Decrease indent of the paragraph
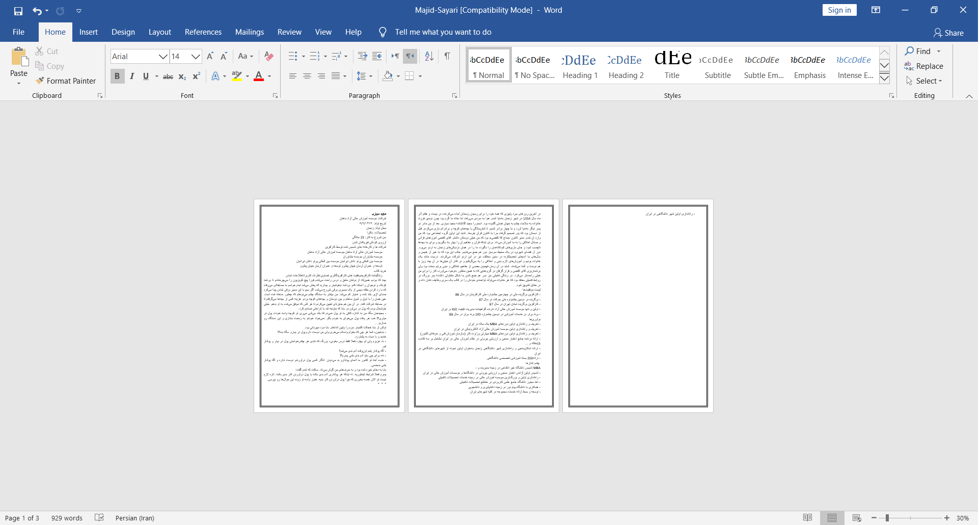Viewport: 980px width, 525px height. (x=363, y=56)
